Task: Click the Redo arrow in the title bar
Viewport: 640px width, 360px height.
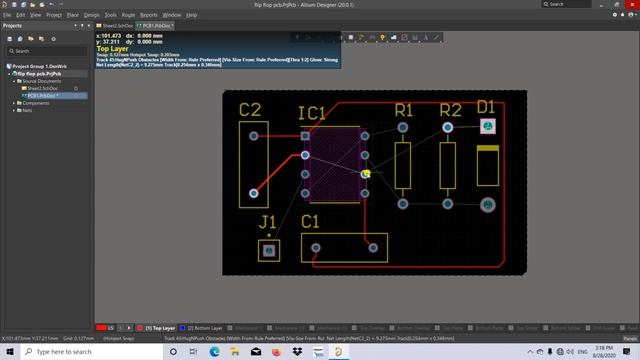Action: tap(61, 4)
